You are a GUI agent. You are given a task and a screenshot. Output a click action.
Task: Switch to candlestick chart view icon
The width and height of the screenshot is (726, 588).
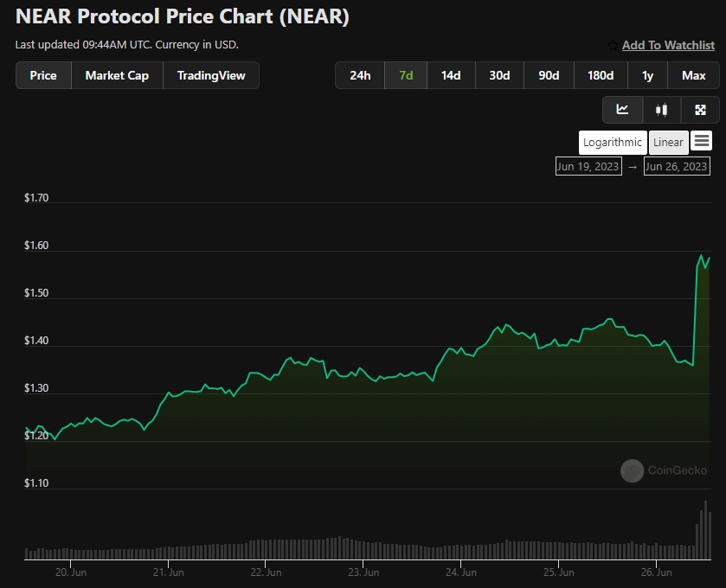662,110
